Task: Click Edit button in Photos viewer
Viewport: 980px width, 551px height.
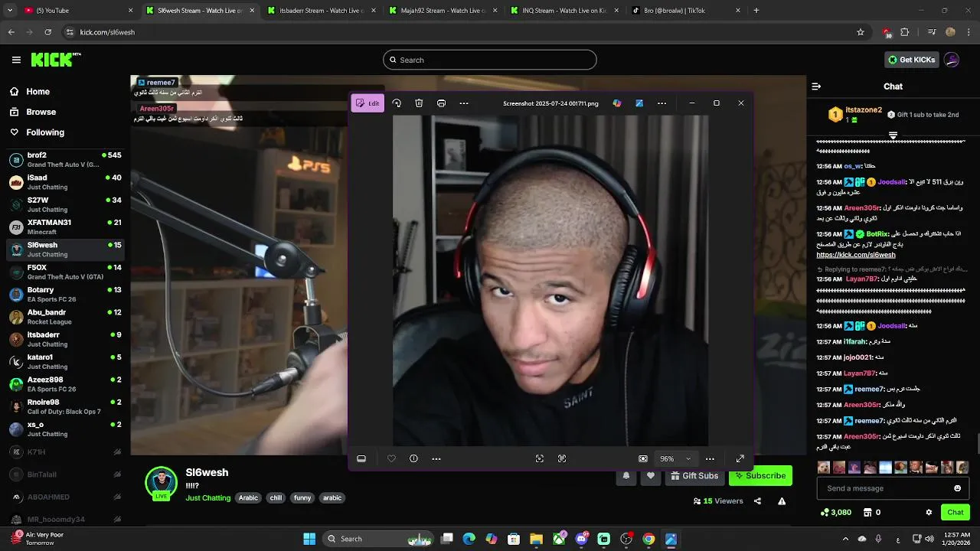Action: (368, 103)
